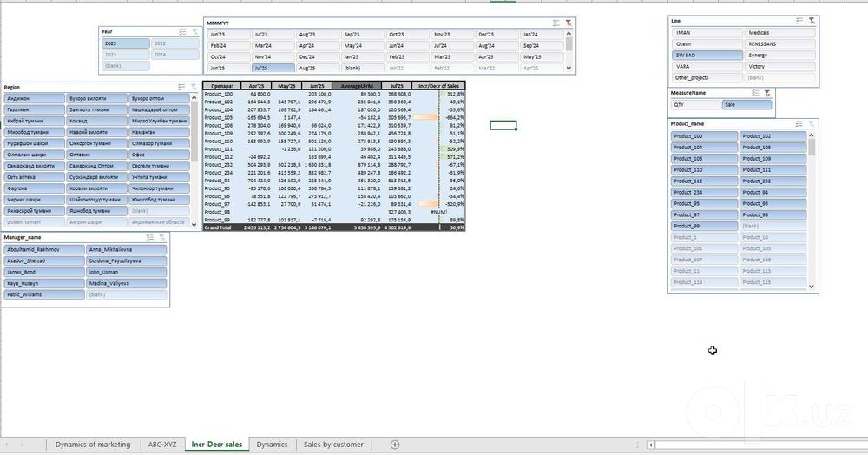Filter Manager_name slicer by James_Bond
Screen dimensions: 868x455
tap(44, 273)
